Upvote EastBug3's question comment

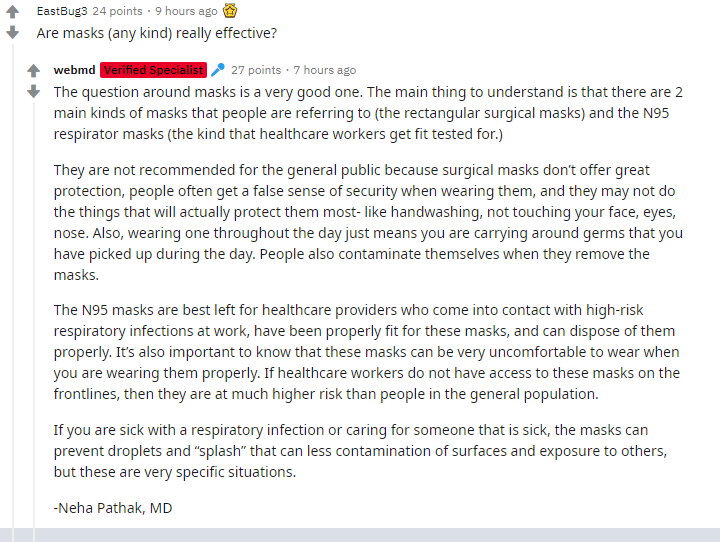click(x=13, y=11)
